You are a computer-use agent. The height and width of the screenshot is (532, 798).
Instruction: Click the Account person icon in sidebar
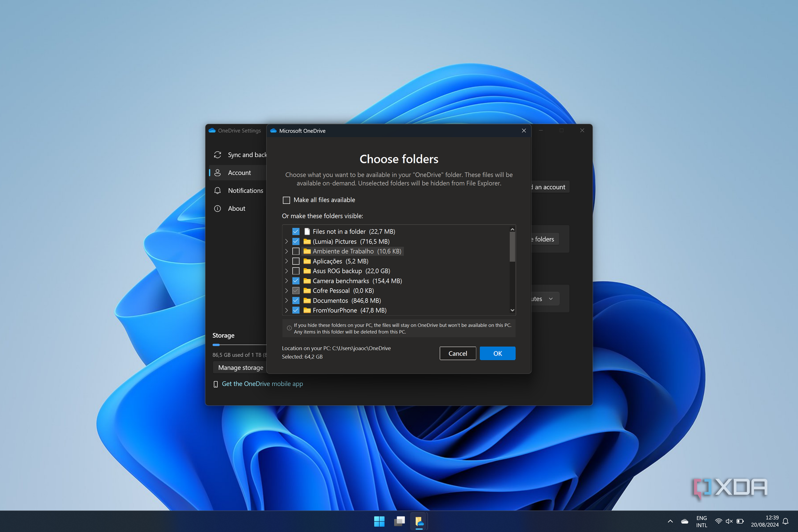(219, 173)
